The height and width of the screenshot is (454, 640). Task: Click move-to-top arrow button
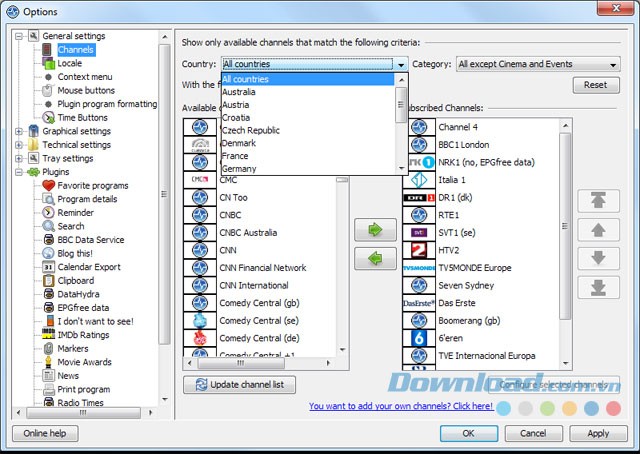pyautogui.click(x=599, y=200)
